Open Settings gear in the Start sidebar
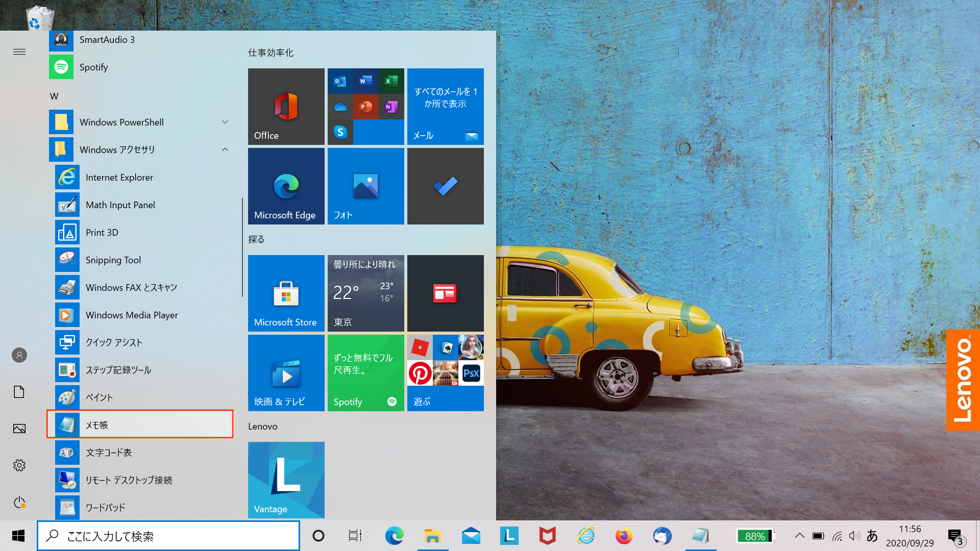Image resolution: width=980 pixels, height=551 pixels. pos(19,465)
